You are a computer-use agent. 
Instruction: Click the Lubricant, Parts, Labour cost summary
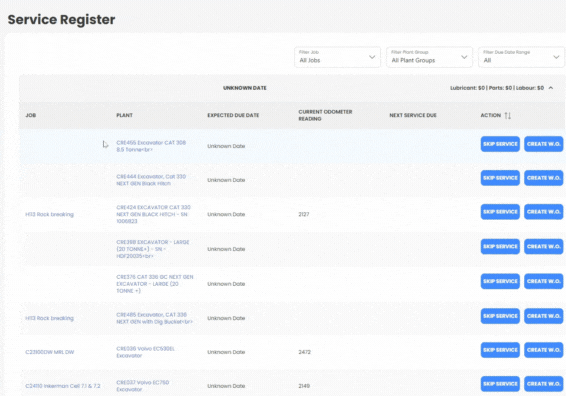(x=497, y=88)
